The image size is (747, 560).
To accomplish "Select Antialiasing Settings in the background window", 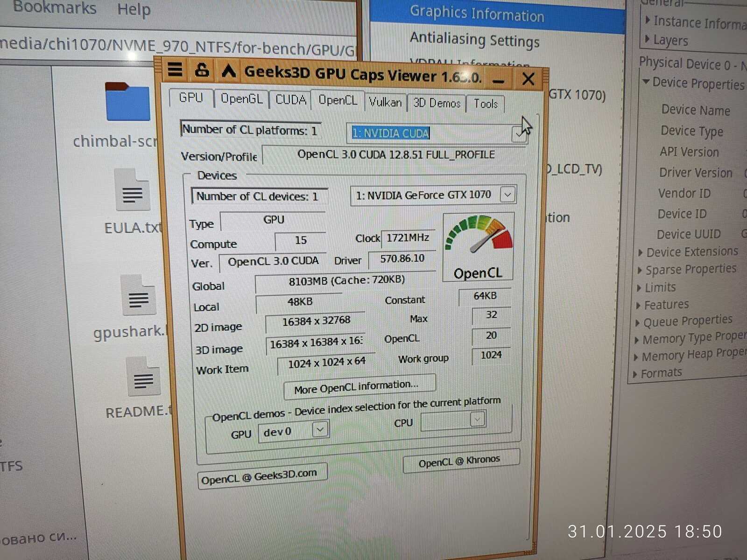I will pos(474,40).
